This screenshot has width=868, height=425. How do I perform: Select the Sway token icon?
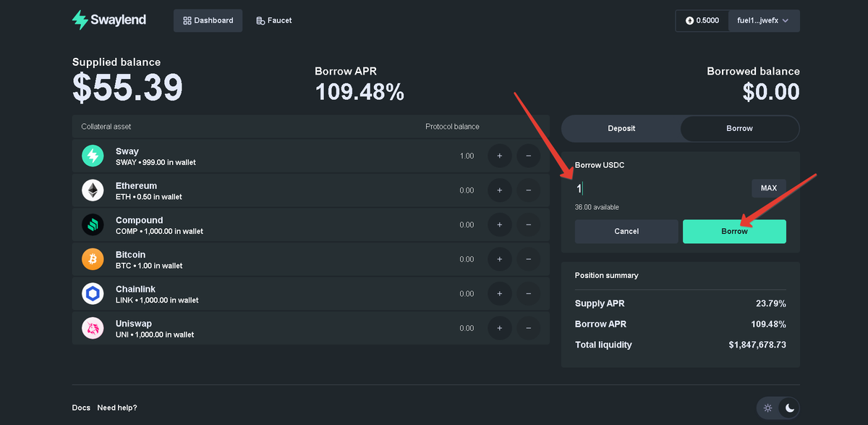93,156
